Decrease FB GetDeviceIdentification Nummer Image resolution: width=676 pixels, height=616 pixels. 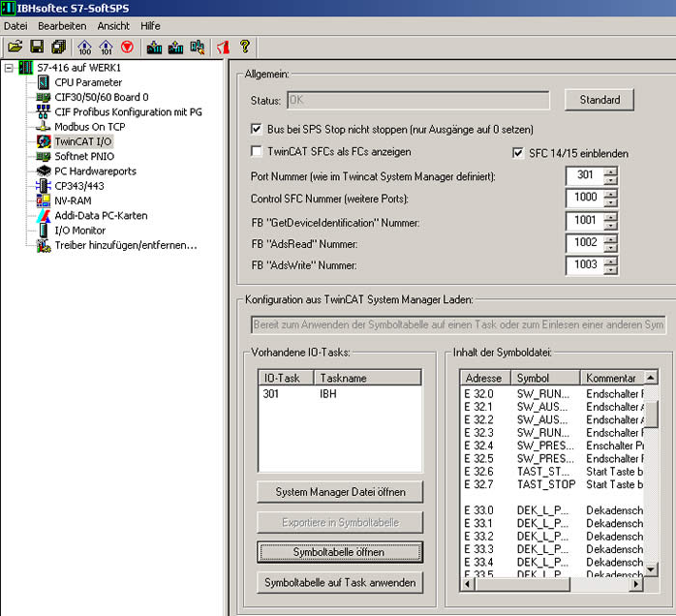[610, 226]
